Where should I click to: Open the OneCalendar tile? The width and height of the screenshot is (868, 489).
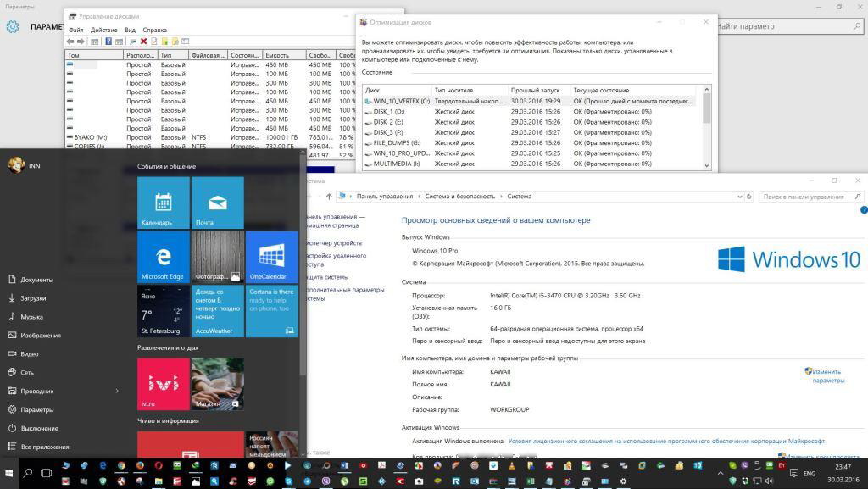(271, 257)
